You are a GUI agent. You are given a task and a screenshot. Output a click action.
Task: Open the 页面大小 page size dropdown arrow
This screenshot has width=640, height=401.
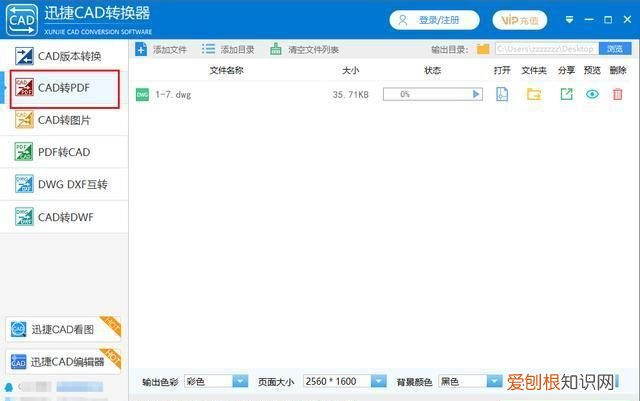378,381
